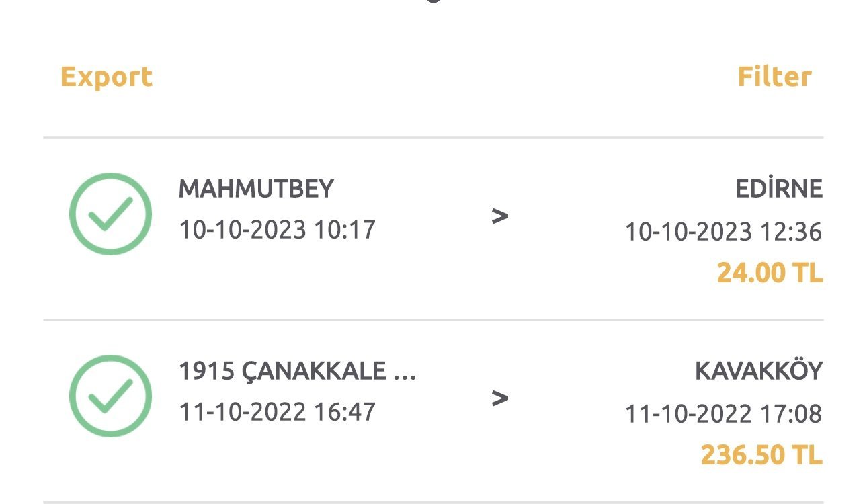This screenshot has width=867, height=504.
Task: Click the green checkmark for the 1915 ÇANAKKALE trip
Action: 110,396
